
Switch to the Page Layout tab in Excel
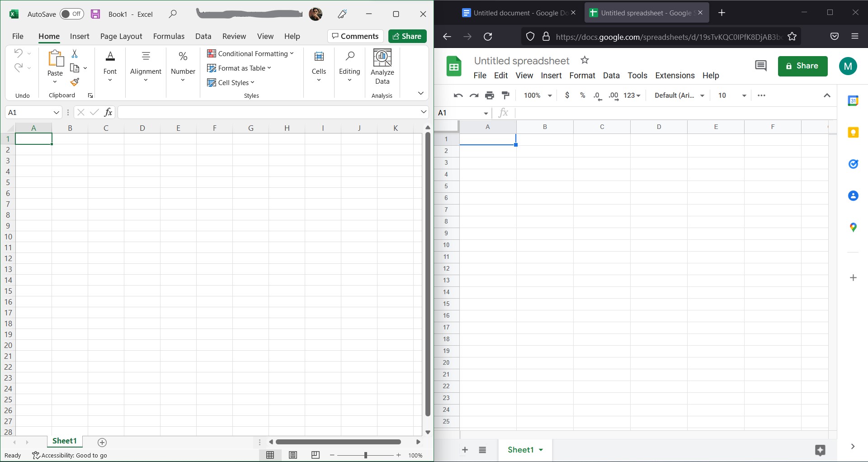point(121,36)
